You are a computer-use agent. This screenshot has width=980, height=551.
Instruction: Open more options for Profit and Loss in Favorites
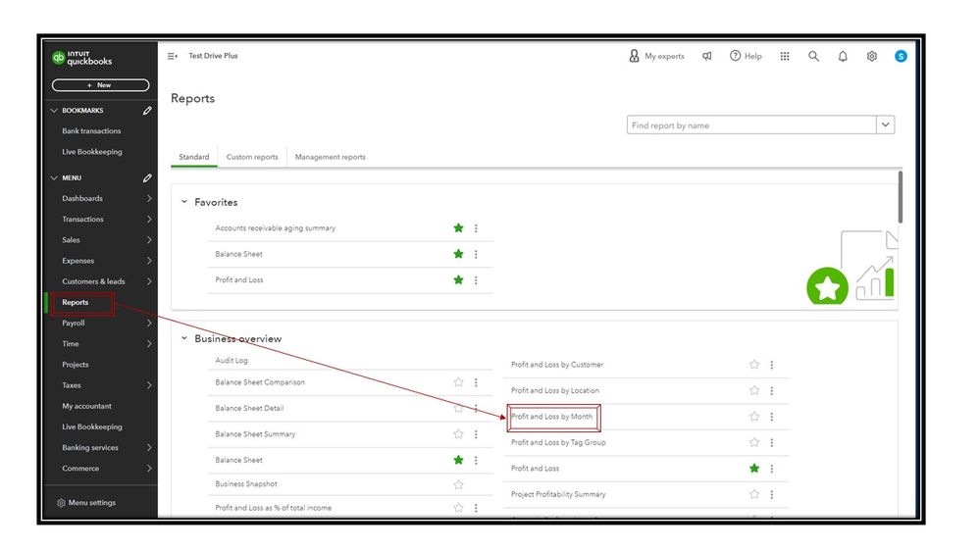[x=476, y=280]
